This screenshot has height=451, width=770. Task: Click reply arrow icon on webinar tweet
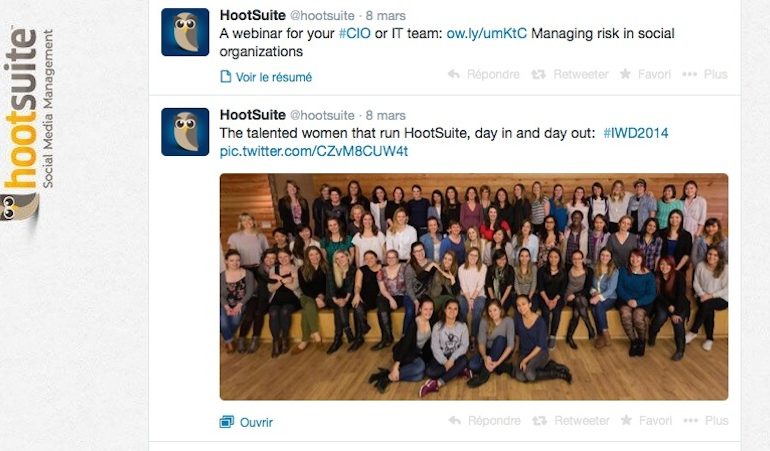454,74
